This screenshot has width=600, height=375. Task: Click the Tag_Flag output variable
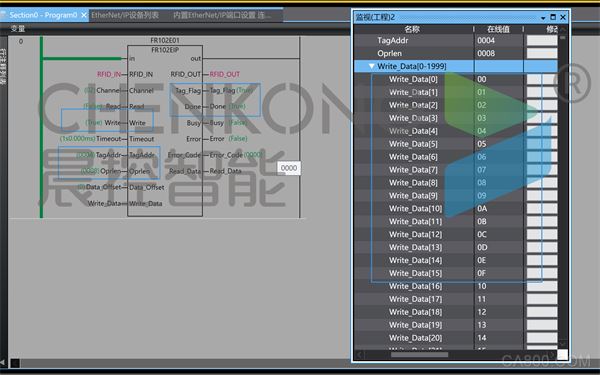[222, 90]
